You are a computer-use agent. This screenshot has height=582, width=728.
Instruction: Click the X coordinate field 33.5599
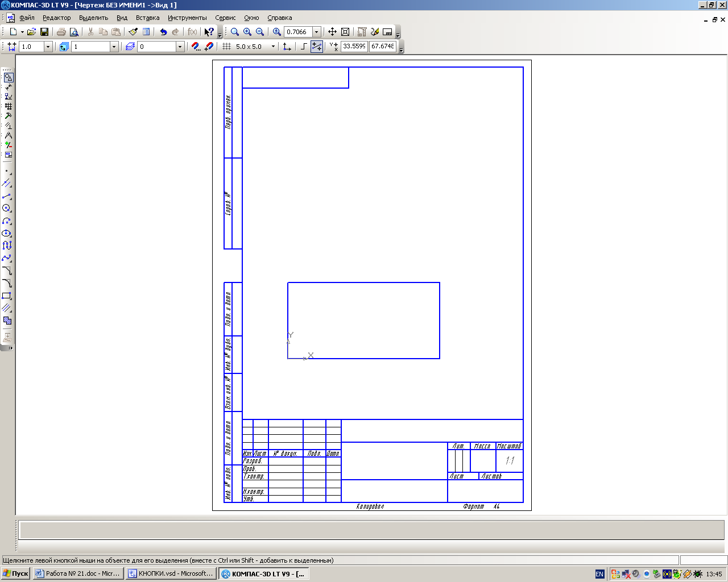coord(354,47)
